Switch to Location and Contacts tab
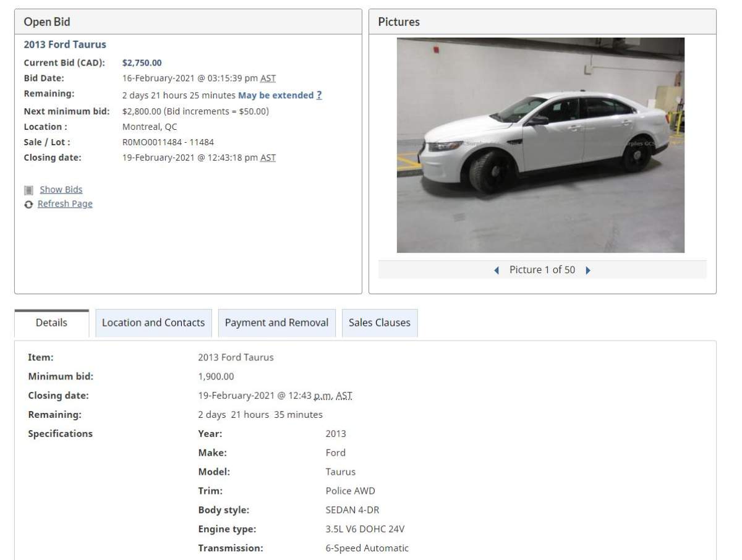The image size is (742, 560). point(153,323)
